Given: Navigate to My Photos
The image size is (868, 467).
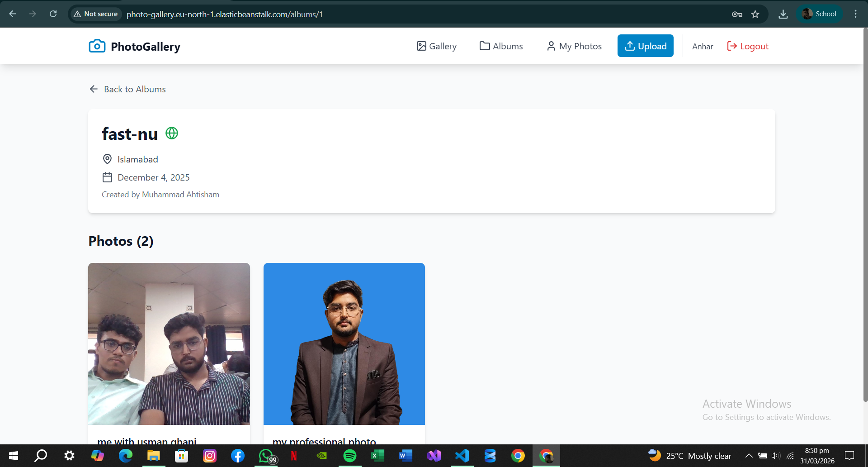Looking at the screenshot, I should pos(574,46).
